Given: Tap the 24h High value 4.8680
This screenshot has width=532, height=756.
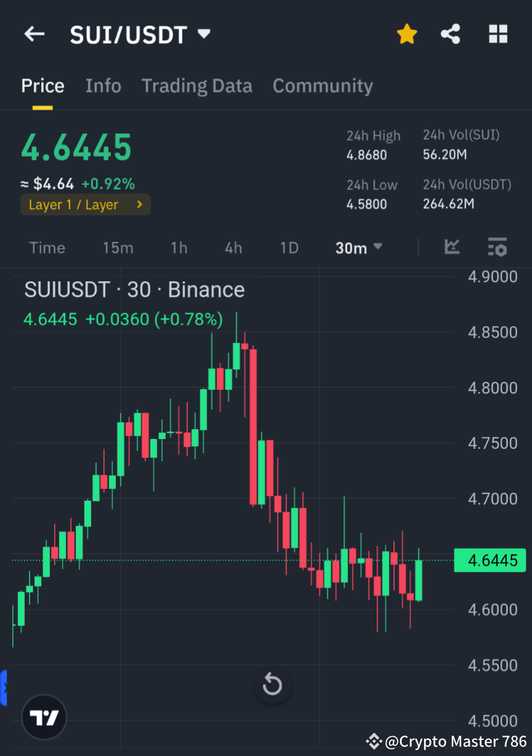Looking at the screenshot, I should click(x=366, y=155).
